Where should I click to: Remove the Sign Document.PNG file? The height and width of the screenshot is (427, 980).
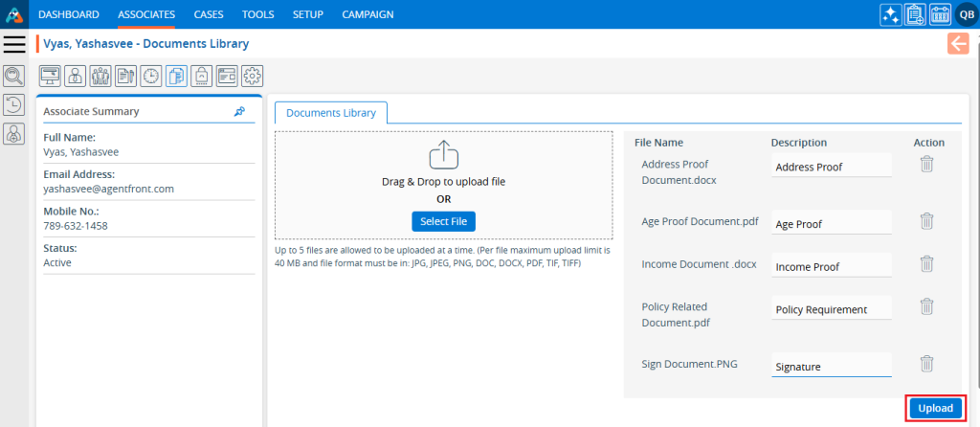pos(926,364)
